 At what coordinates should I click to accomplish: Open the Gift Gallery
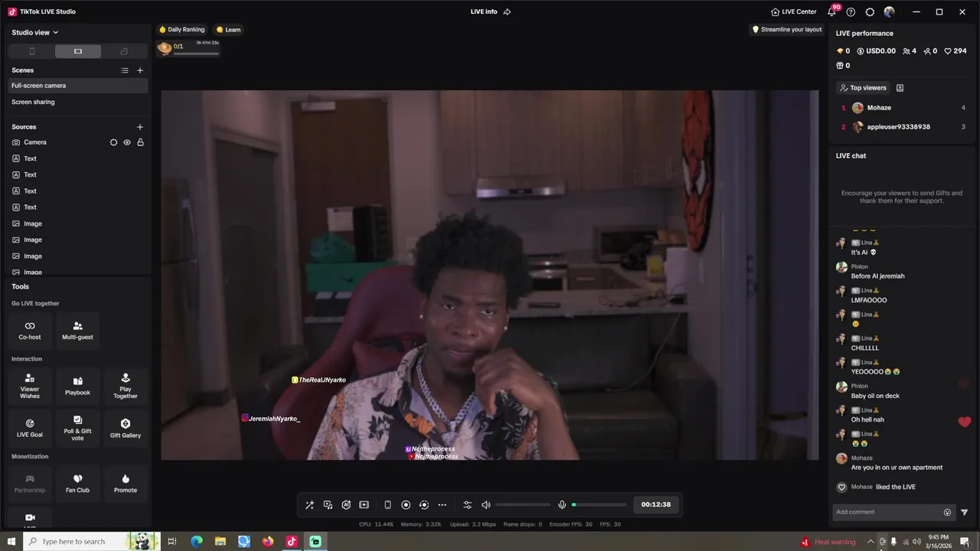[126, 429]
